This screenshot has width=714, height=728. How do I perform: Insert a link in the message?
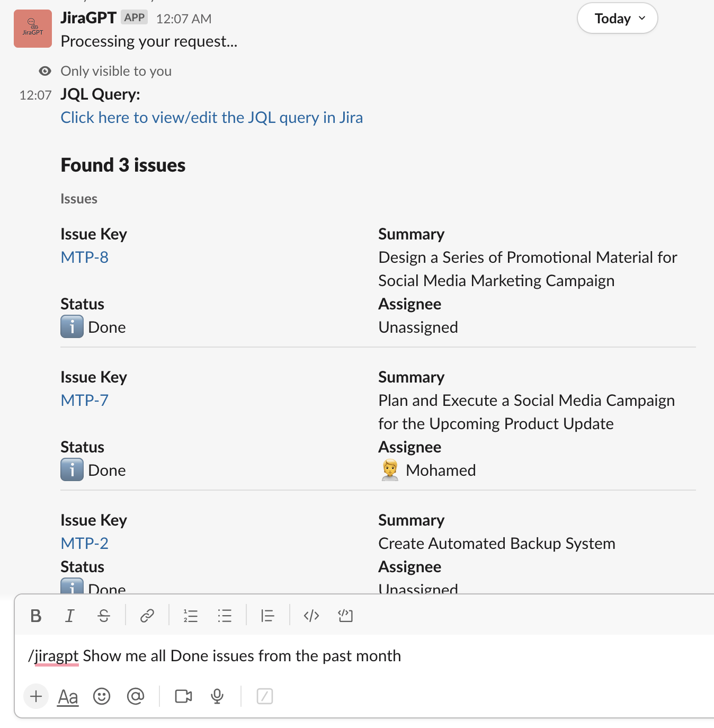coord(147,616)
